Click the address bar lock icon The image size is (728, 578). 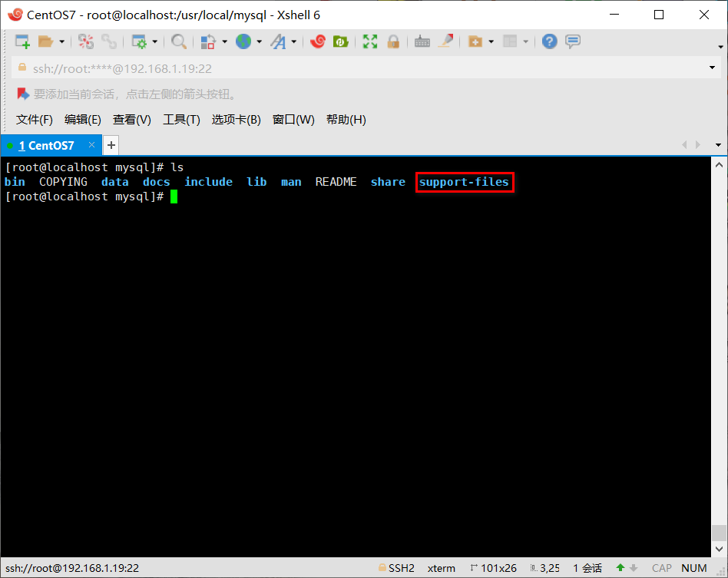[22, 68]
